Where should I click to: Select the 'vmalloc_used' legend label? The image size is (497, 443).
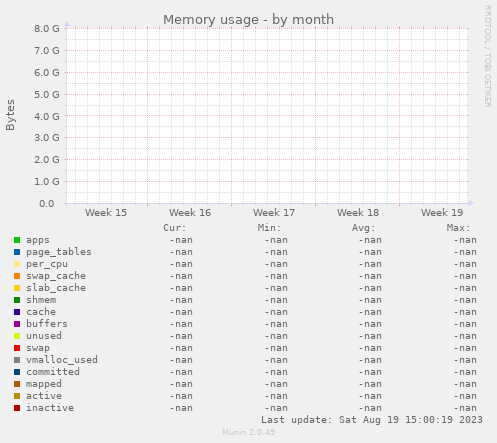62,360
